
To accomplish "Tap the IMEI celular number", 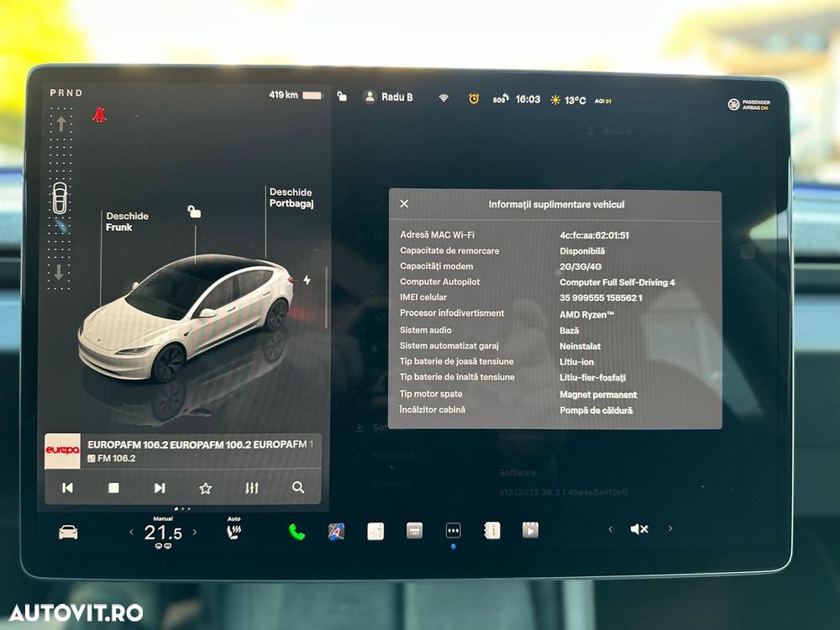I will (x=601, y=298).
